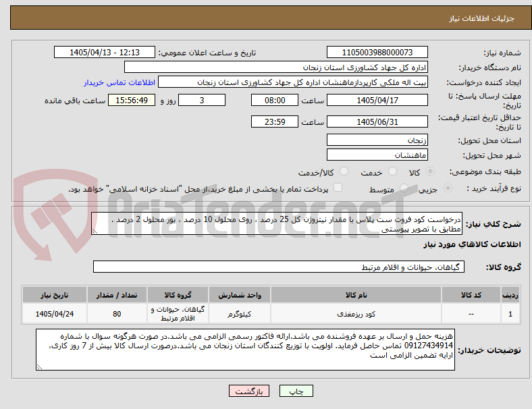
Task: Click resize handle of need description box
Action: 95,231
